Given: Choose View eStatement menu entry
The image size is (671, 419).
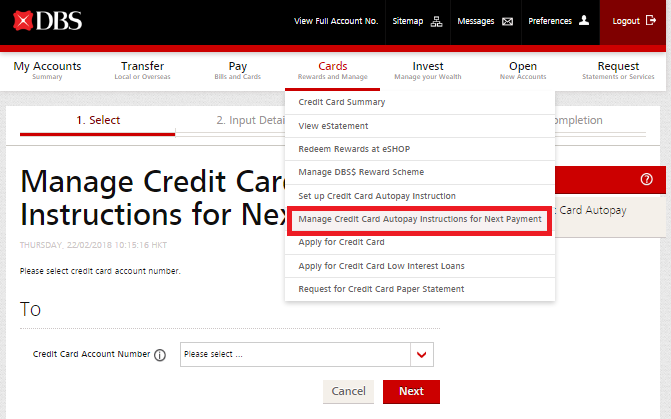Looking at the screenshot, I should pyautogui.click(x=333, y=126).
